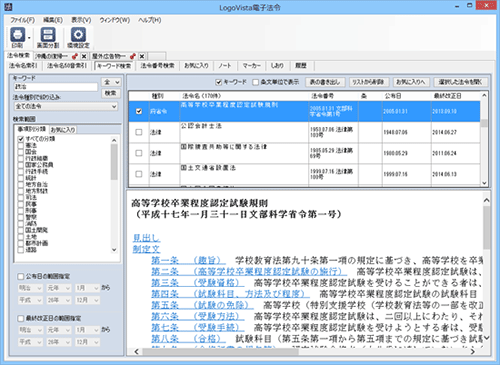Check the 国家公務員 category checkbox
Screen dimensions: 500x365
coord(21,165)
